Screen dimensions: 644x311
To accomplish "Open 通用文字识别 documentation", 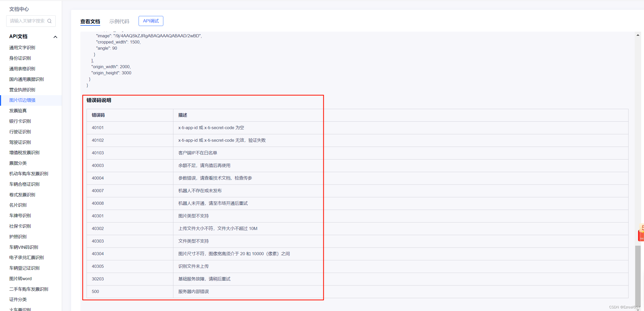I will pos(22,47).
